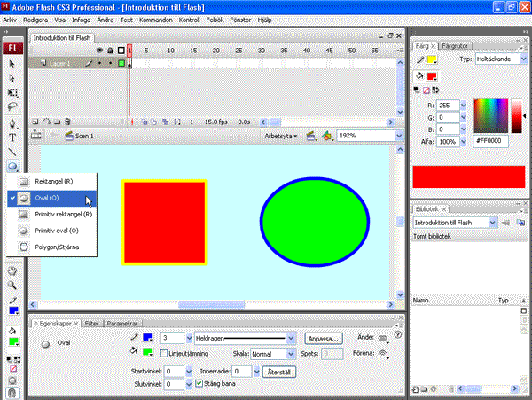Open the stage zoom 192% dropdown

pyautogui.click(x=397, y=137)
